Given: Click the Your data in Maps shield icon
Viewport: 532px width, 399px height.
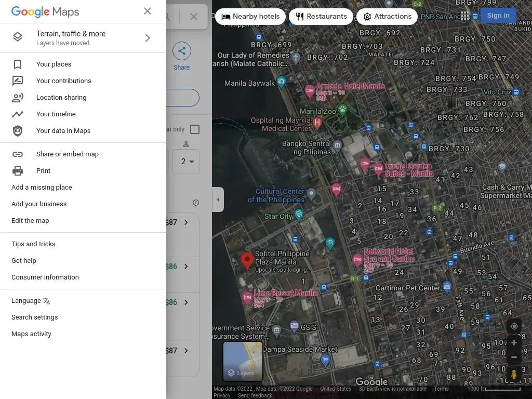Looking at the screenshot, I should (18, 130).
